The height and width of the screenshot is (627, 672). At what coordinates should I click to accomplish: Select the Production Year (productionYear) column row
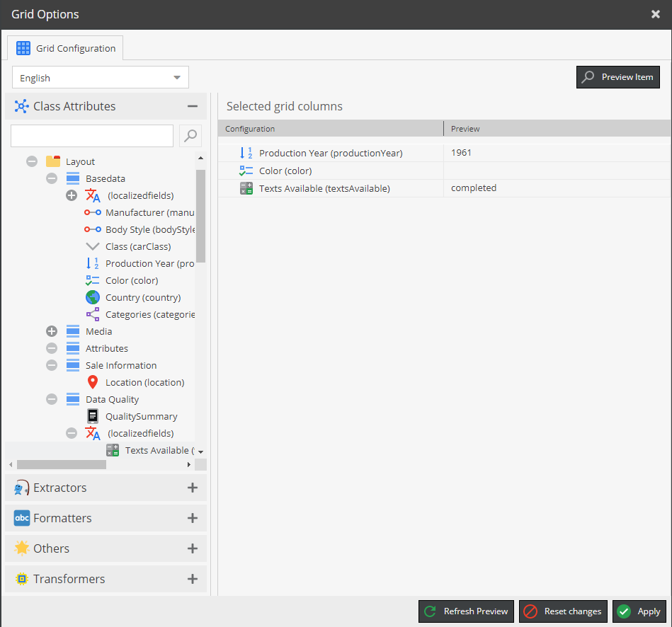[x=443, y=153]
